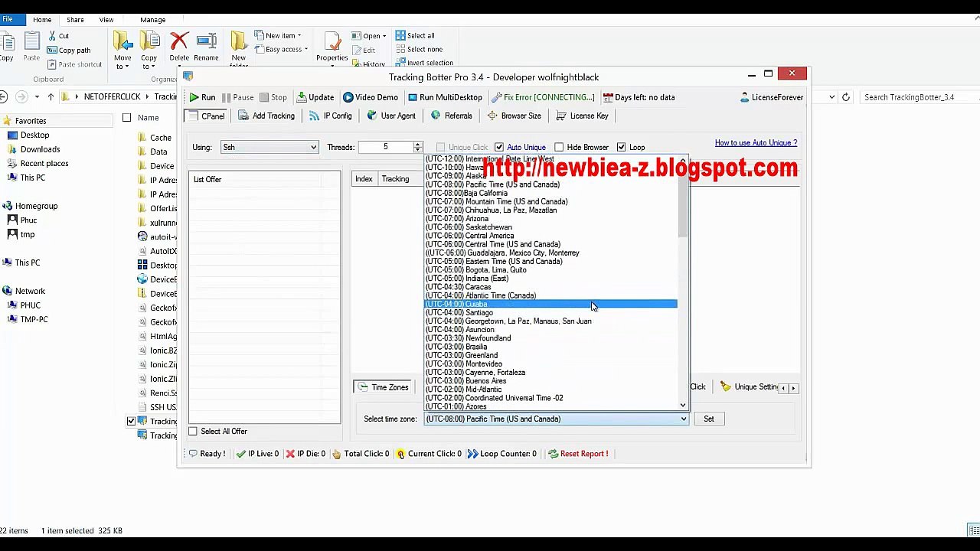Click Copy path in Explorer ribbon
Viewport: 980px width, 551px height.
[x=68, y=51]
